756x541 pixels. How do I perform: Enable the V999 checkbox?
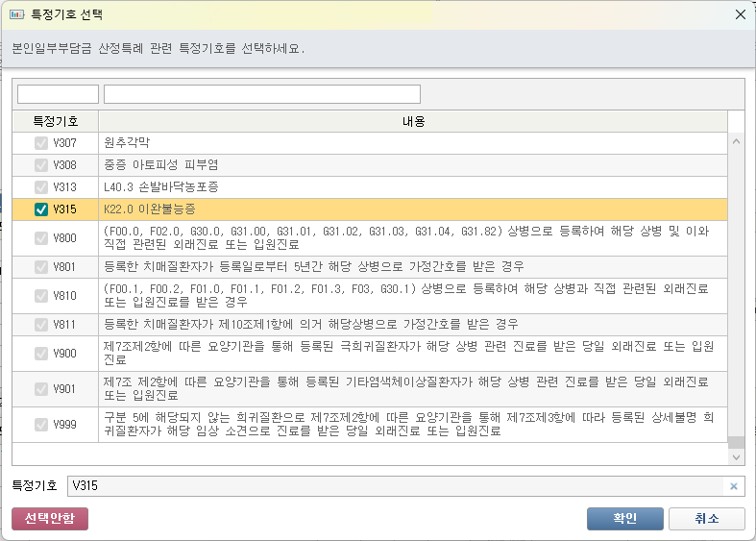click(x=41, y=424)
